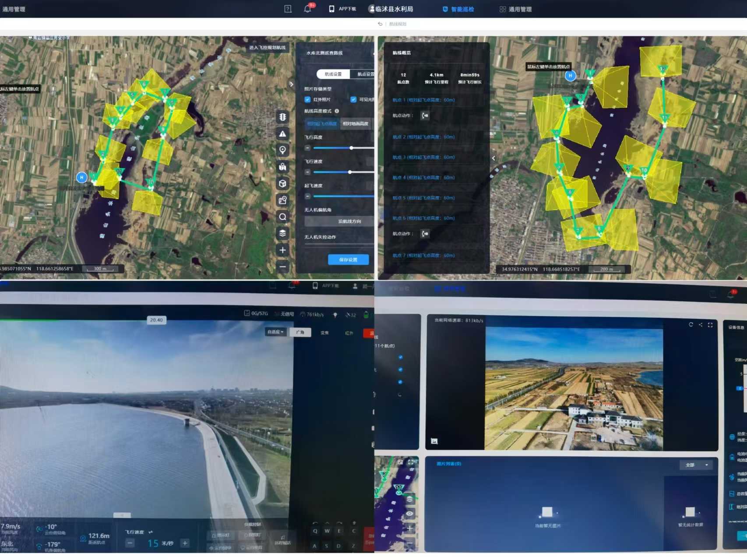Click the 飞行高度 slider handle

tap(351, 148)
